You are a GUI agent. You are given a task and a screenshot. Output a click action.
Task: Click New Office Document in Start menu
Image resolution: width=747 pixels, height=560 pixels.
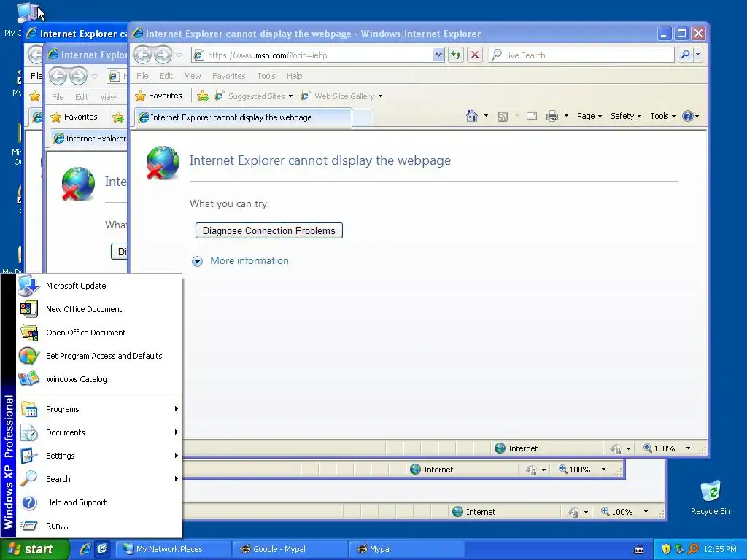tap(99, 309)
